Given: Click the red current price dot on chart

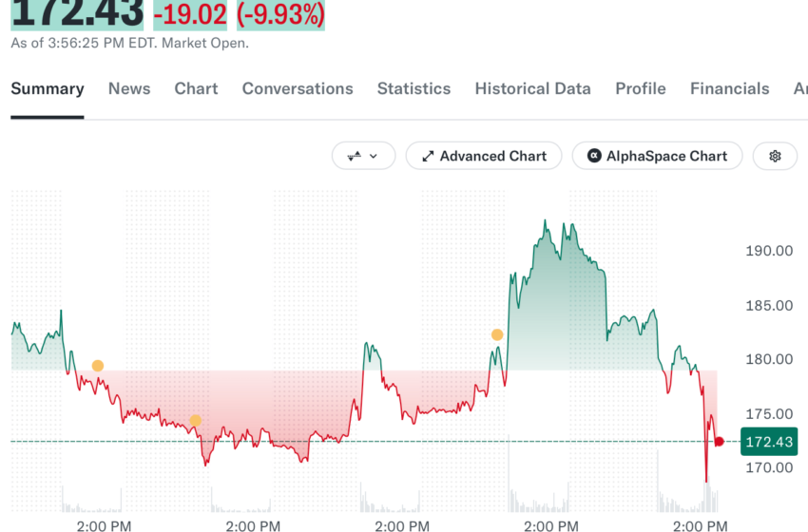Looking at the screenshot, I should (x=720, y=442).
